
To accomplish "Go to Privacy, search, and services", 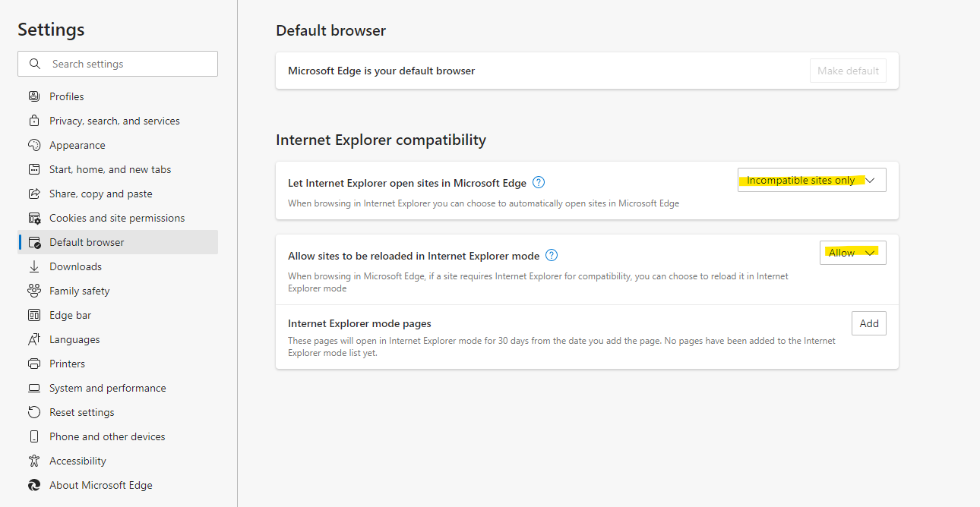I will [118, 121].
